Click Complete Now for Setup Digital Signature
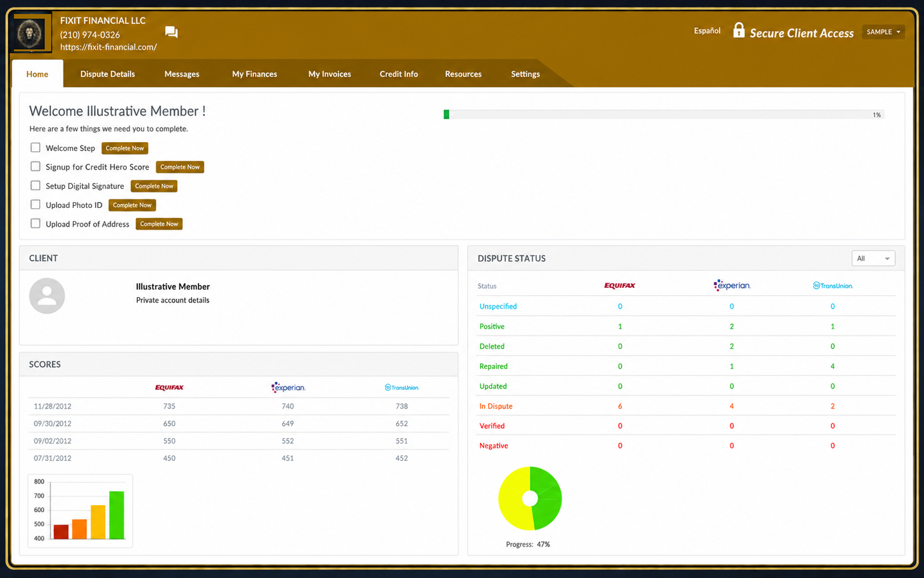The height and width of the screenshot is (578, 924). (154, 186)
